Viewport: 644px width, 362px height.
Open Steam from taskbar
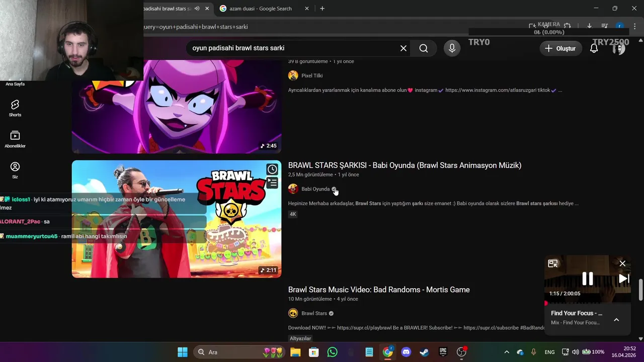[424, 352]
